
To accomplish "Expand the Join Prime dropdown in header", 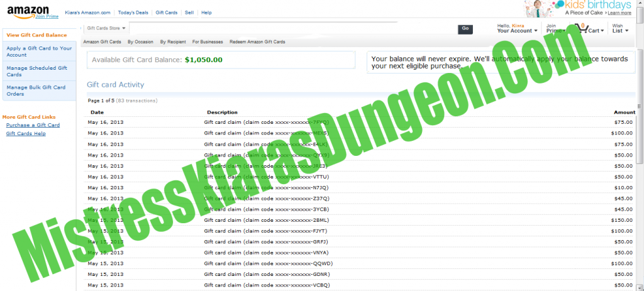I will pos(556,28).
